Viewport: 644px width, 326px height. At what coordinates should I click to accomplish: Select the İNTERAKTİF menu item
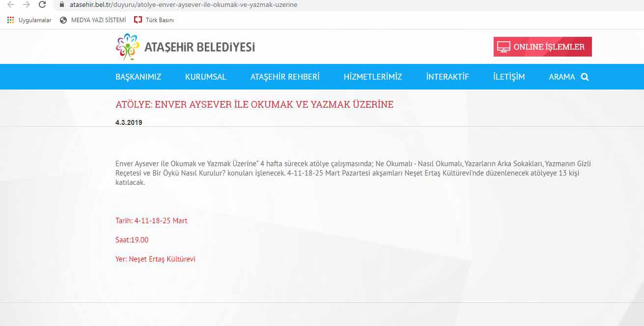[x=448, y=77]
